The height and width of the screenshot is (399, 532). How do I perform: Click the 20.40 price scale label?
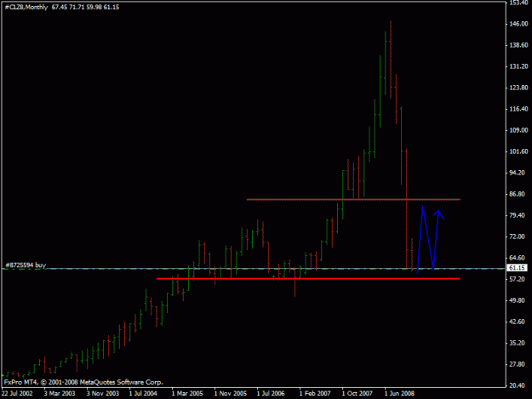pyautogui.click(x=518, y=385)
